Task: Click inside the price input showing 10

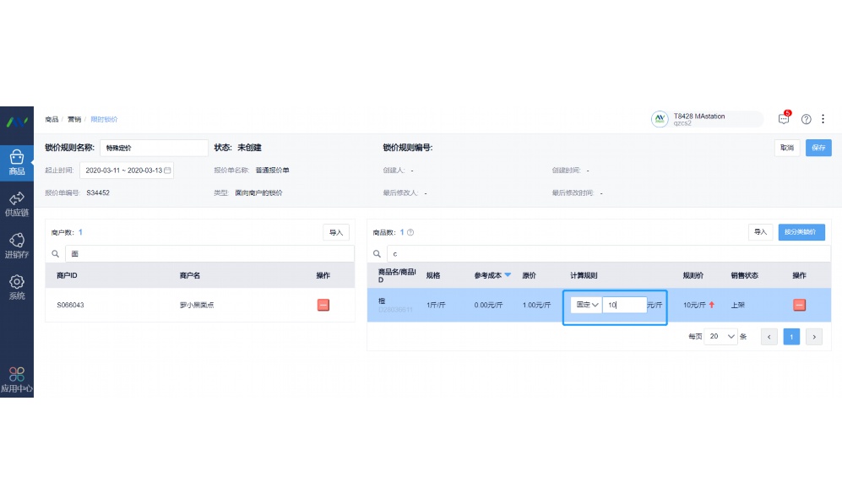Action: [623, 305]
